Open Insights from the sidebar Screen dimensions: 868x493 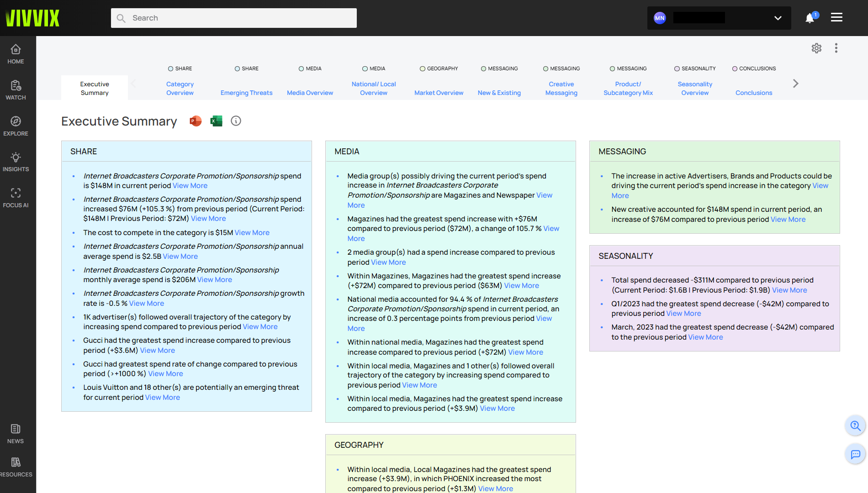click(x=16, y=162)
